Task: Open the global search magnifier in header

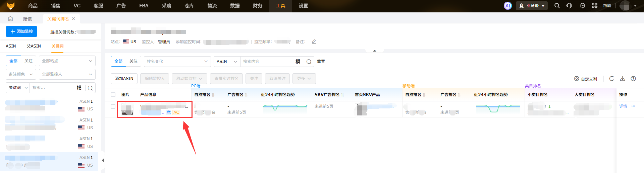Action: coord(557,6)
